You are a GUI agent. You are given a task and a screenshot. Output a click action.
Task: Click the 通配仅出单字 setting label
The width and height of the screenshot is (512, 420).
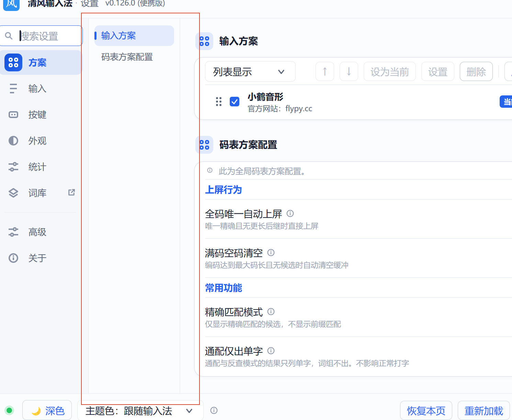tap(234, 351)
